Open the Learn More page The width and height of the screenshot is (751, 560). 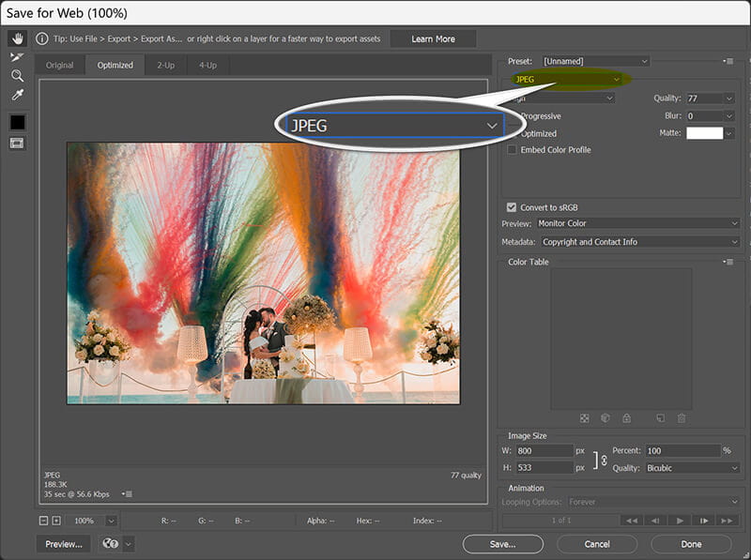click(432, 38)
